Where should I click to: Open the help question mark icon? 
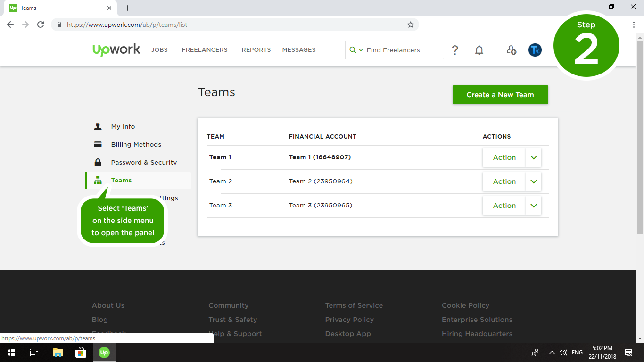click(x=455, y=50)
